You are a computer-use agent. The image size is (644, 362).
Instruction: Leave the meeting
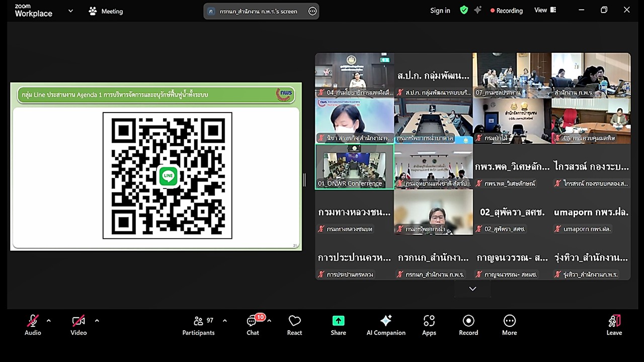coord(614,325)
